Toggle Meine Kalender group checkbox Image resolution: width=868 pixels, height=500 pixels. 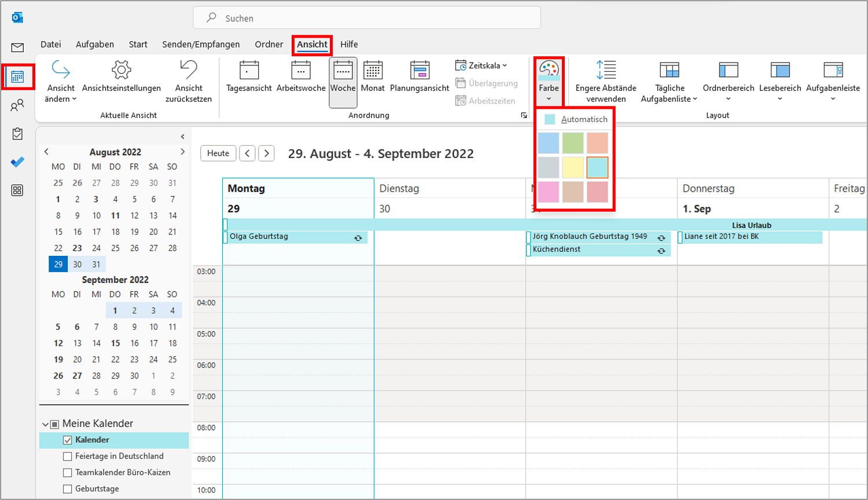tap(55, 424)
